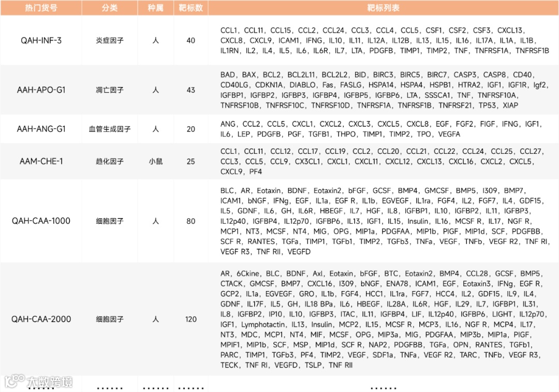The height and width of the screenshot is (392, 559).
Task: Click 细胞因子 in the QAH-CAA-1000 row
Action: 109,221
